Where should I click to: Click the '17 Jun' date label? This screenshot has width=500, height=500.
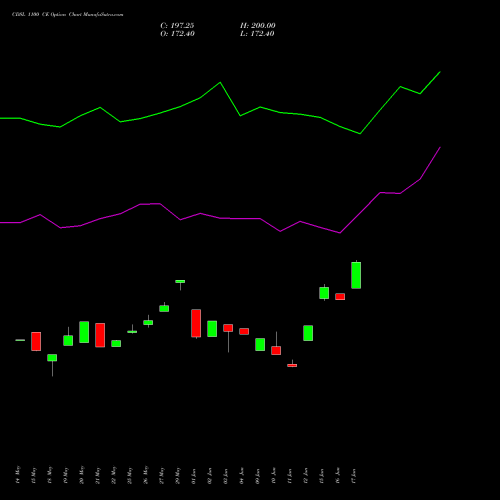click(x=354, y=476)
